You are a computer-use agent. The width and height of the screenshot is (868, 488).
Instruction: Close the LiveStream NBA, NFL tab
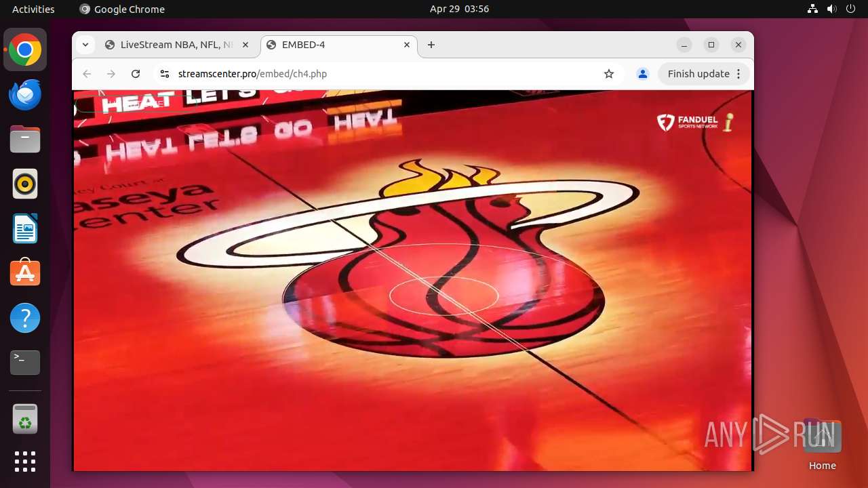245,45
